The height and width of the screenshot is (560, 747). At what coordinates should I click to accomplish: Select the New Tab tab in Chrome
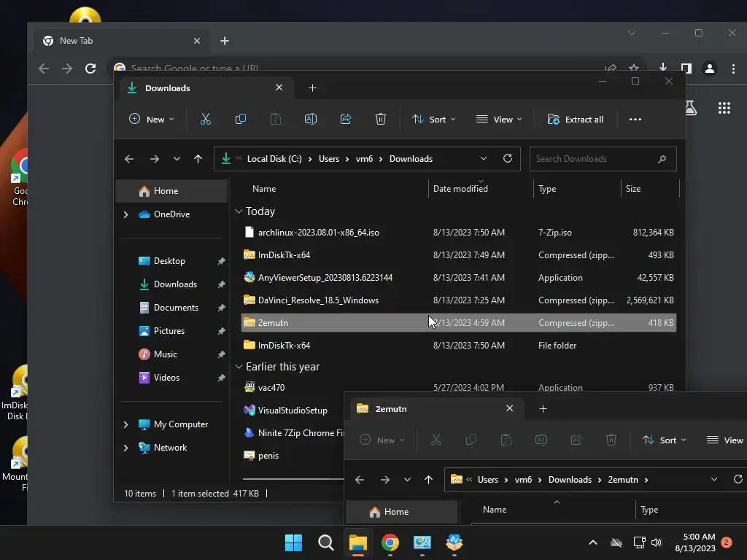[122, 41]
